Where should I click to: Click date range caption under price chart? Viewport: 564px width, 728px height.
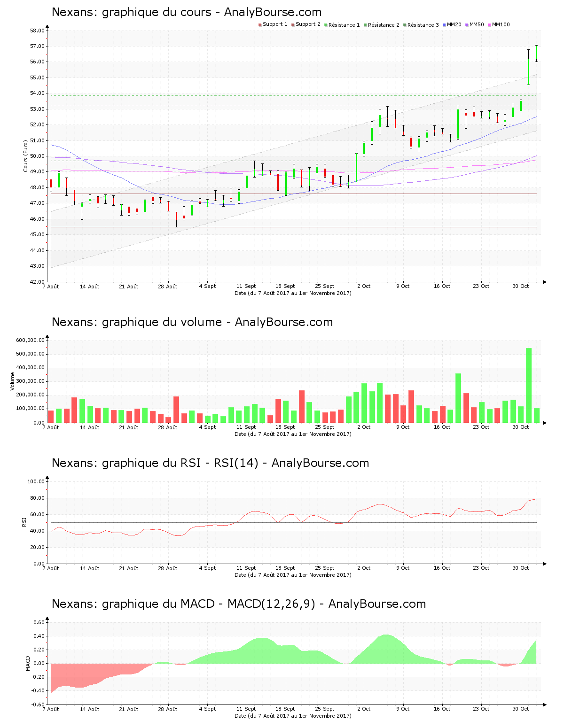point(293,293)
